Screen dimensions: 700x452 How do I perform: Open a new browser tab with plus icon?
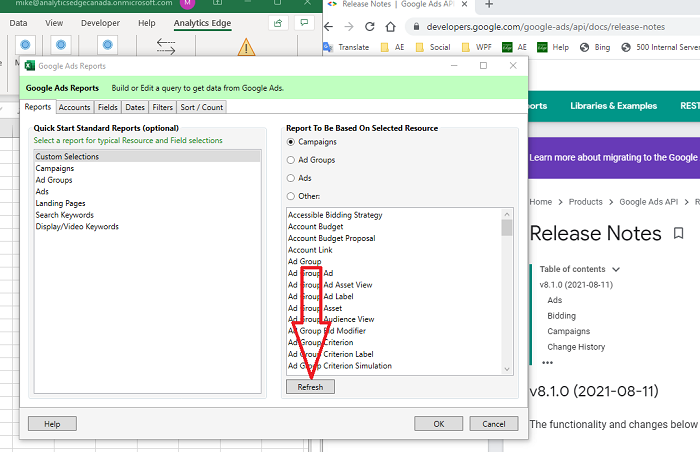[x=489, y=4]
